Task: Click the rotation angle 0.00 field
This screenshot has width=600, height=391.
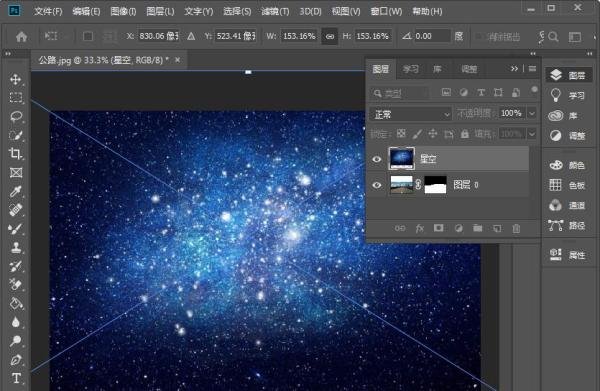Action: pyautogui.click(x=432, y=36)
